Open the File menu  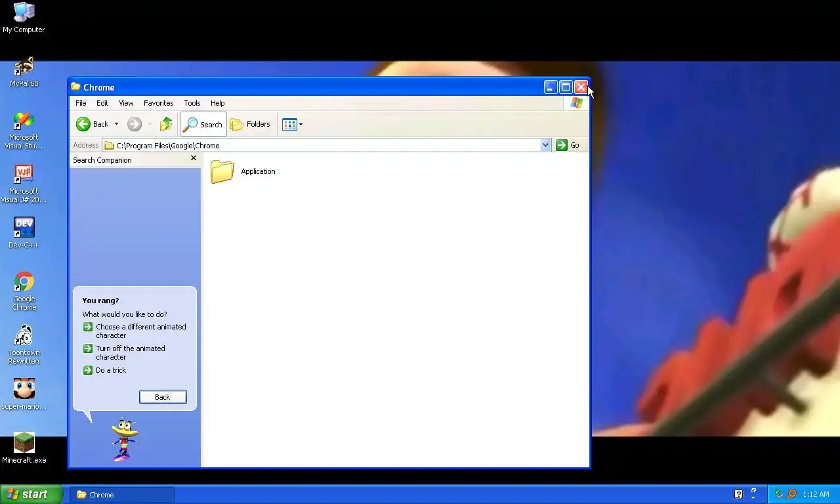81,103
